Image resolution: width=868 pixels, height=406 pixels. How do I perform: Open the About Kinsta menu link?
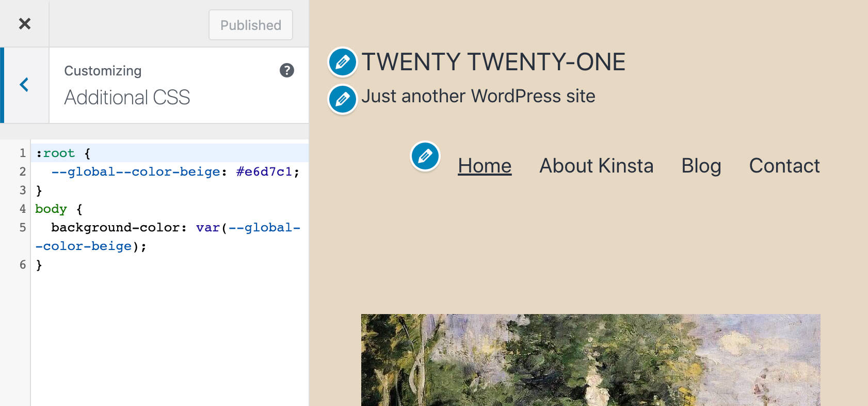(x=597, y=166)
